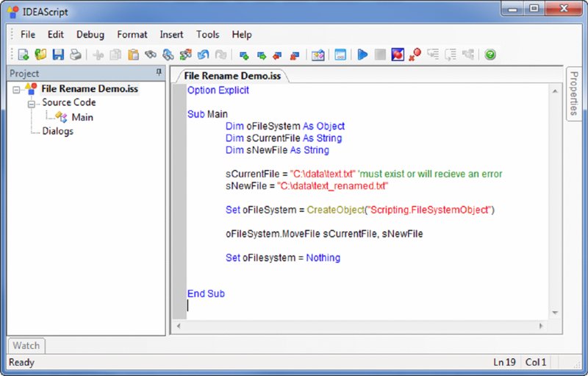588x376 pixels.
Task: Select the Dialogs tree item
Action: [x=58, y=131]
